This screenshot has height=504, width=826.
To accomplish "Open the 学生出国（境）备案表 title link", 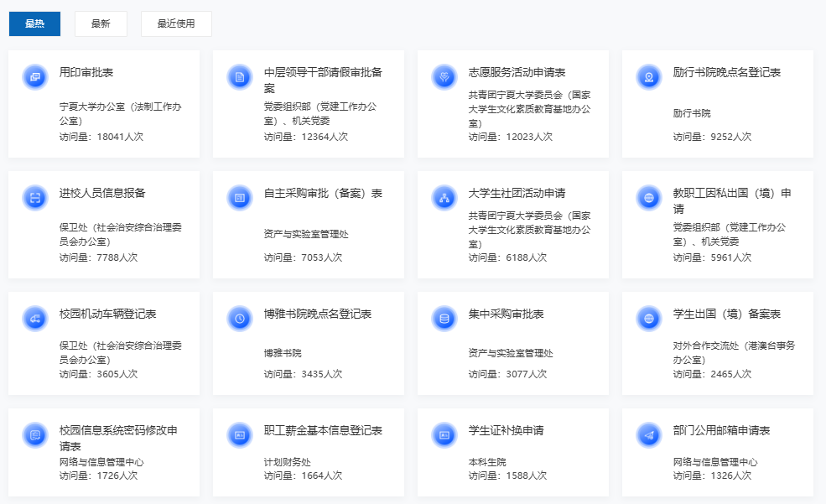I will pos(726,314).
